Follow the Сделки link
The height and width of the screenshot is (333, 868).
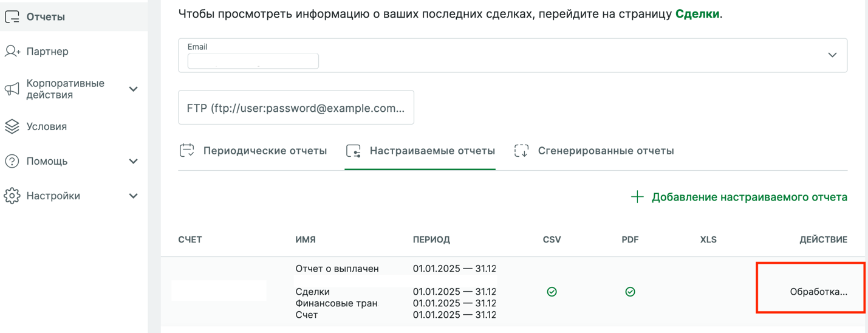(x=697, y=14)
